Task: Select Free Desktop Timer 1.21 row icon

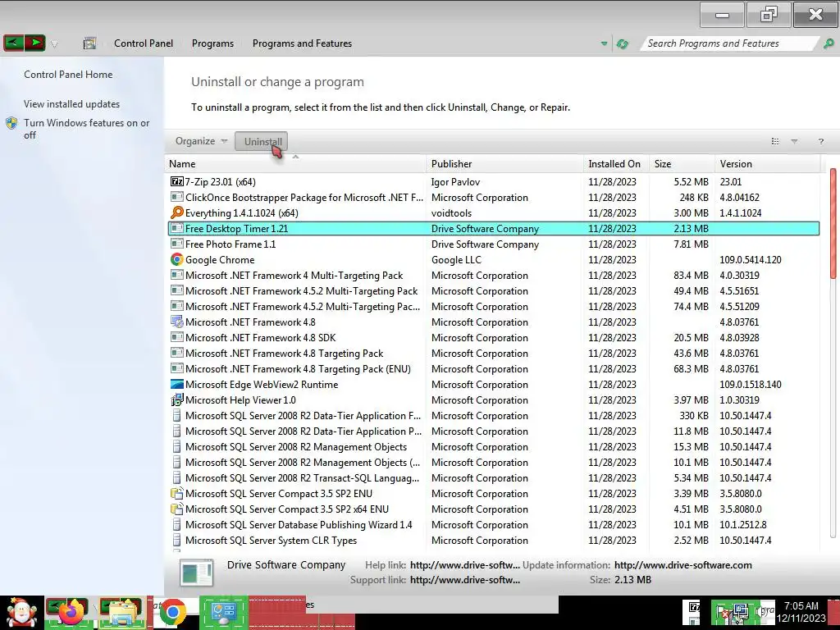Action: (x=177, y=228)
